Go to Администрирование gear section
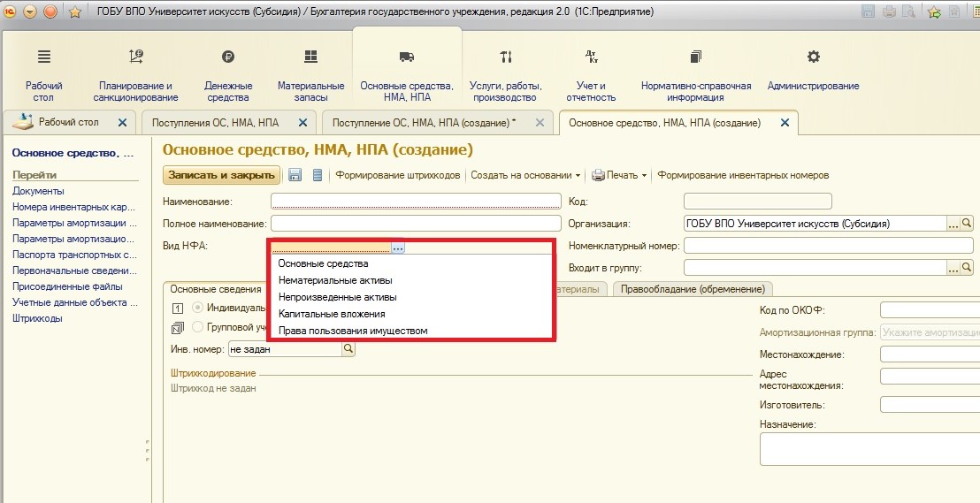The width and height of the screenshot is (980, 503). [x=813, y=72]
